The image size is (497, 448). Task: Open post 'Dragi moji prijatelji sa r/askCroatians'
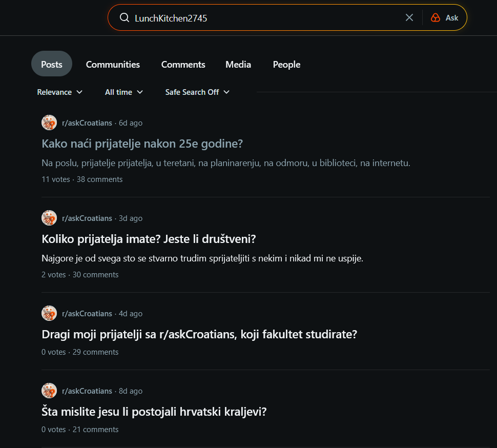pos(199,335)
